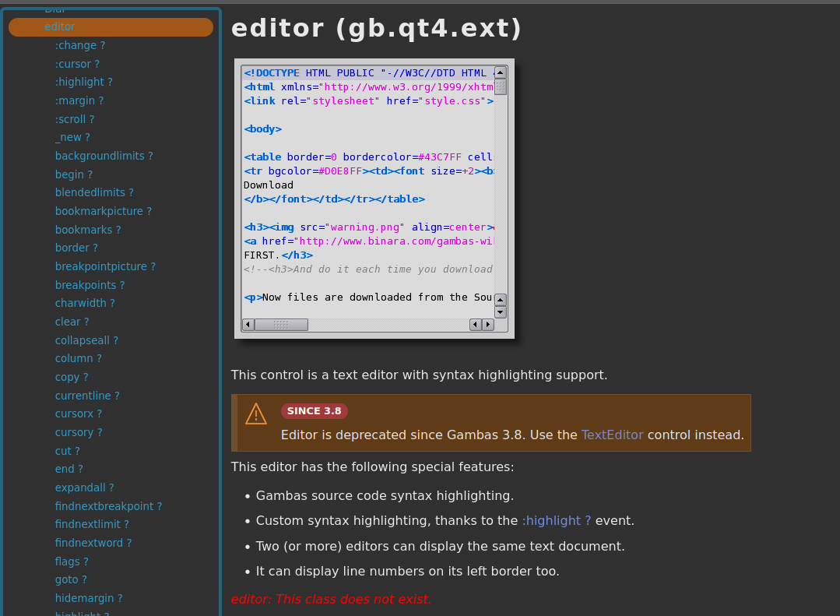Click the orange warning triangle icon
840x616 pixels.
pyautogui.click(x=256, y=414)
